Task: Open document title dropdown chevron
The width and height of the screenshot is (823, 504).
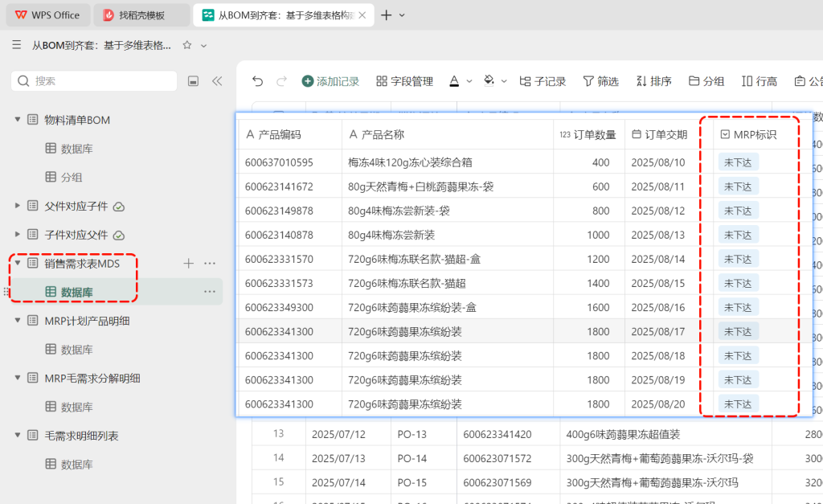Action: [203, 46]
